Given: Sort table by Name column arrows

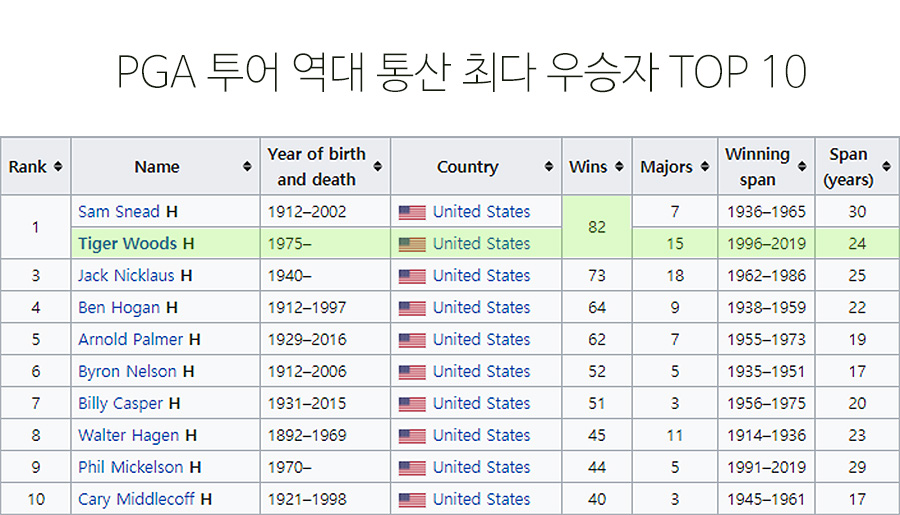Looking at the screenshot, I should tap(247, 166).
